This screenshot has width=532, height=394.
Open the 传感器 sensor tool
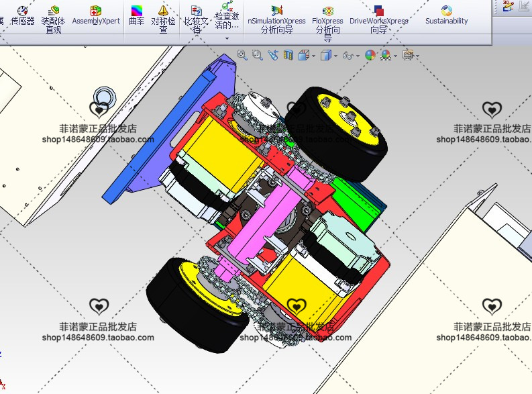click(22, 16)
